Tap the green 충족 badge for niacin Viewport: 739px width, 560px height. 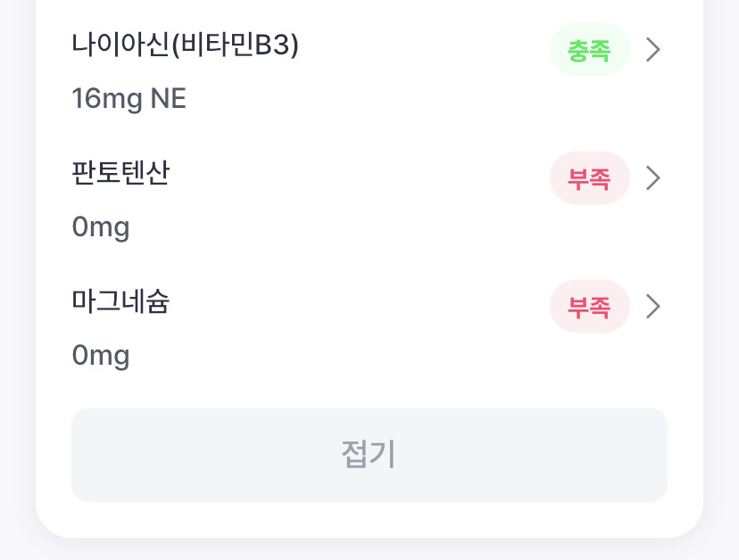point(589,50)
